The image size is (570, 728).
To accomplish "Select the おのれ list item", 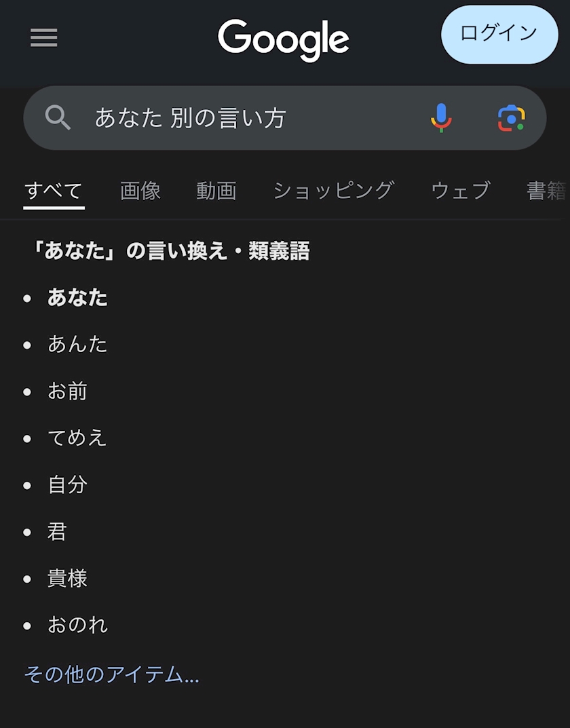I will pos(77,625).
